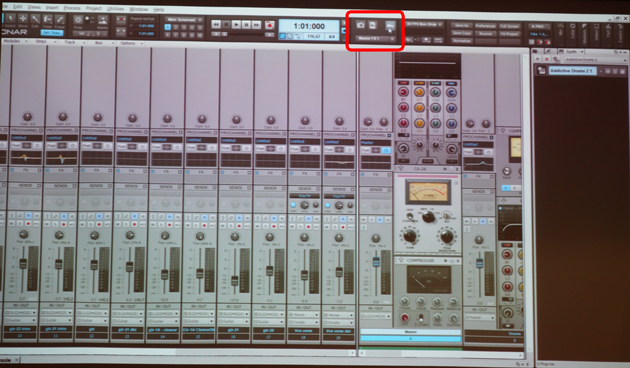Click the Addictive Drums 2 1 synth icon
Screen dimensions: 630x368
542,71
